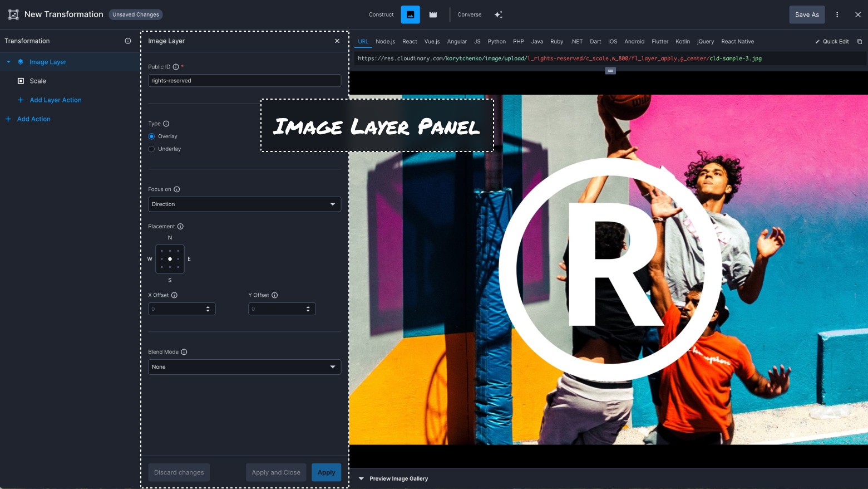Click the AI sparkles icon next to Converse
Image resolution: width=868 pixels, height=489 pixels.
point(498,14)
